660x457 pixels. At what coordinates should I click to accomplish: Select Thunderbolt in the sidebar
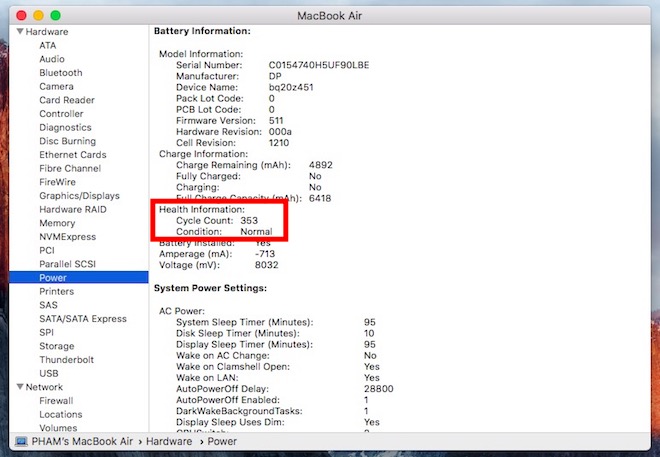click(x=67, y=360)
